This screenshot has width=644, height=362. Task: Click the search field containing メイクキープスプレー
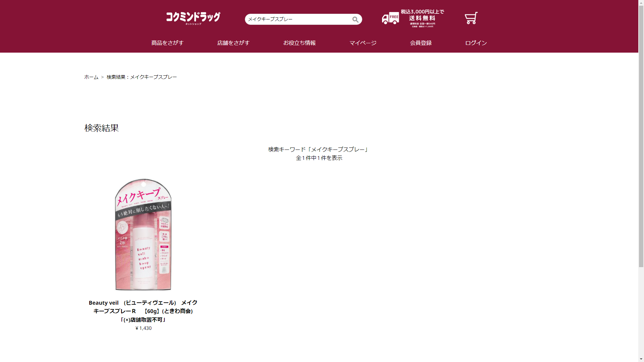[x=299, y=19]
